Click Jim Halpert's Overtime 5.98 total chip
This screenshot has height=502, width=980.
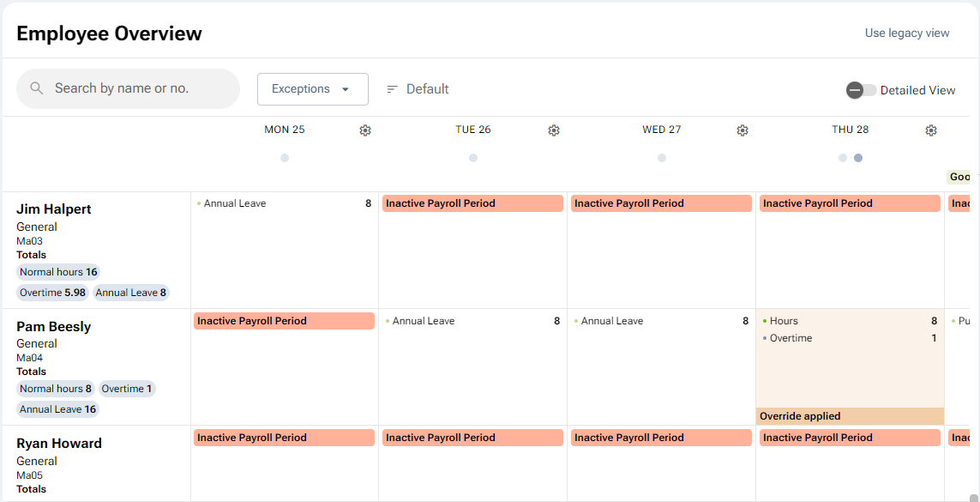click(53, 293)
